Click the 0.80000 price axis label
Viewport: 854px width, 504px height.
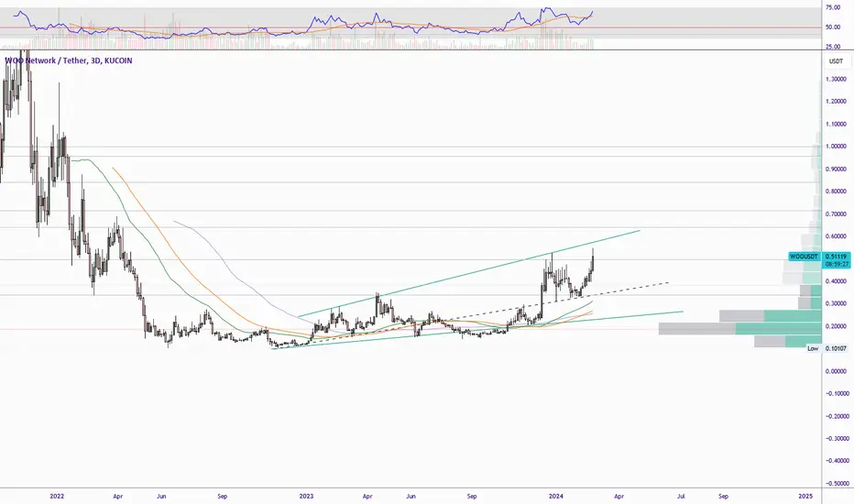coord(836,192)
